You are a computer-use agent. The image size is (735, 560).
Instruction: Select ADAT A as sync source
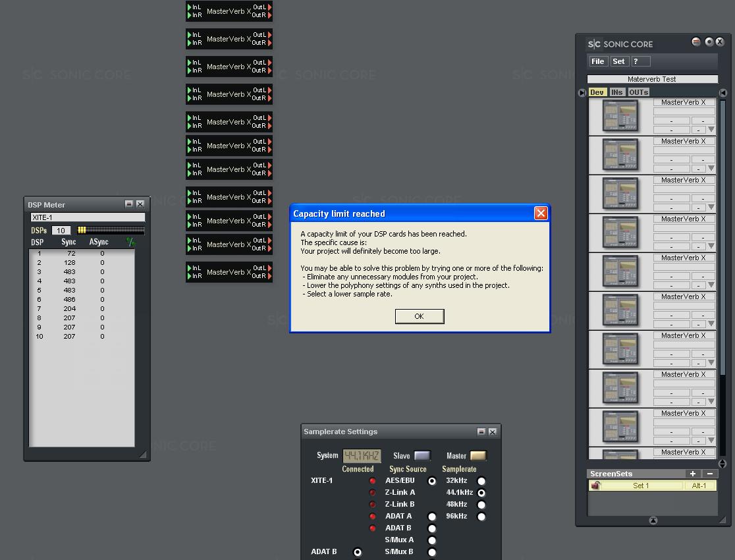click(x=432, y=517)
